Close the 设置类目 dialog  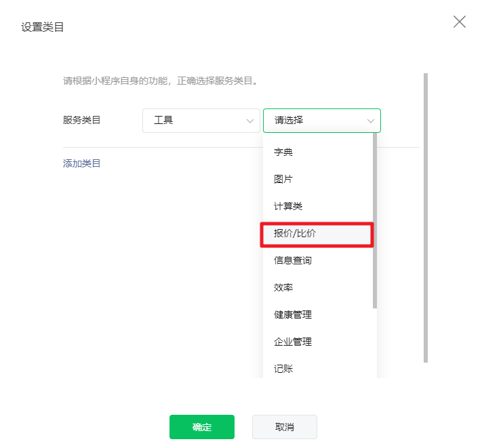459,22
